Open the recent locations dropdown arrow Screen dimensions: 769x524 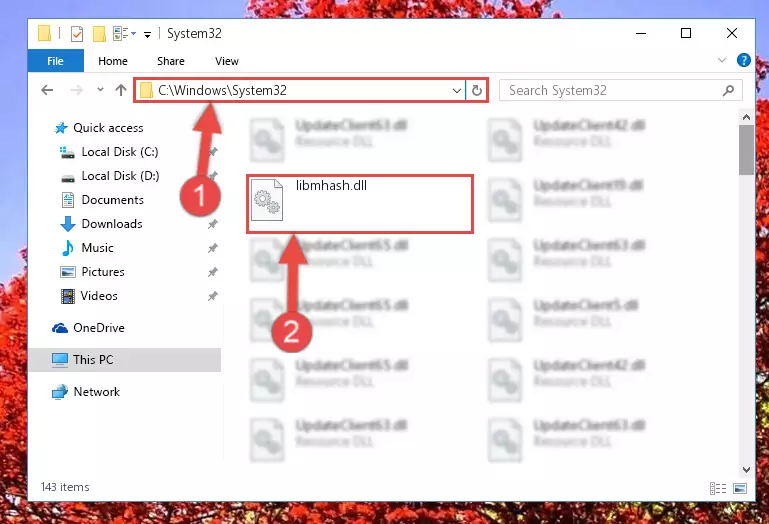tap(101, 90)
